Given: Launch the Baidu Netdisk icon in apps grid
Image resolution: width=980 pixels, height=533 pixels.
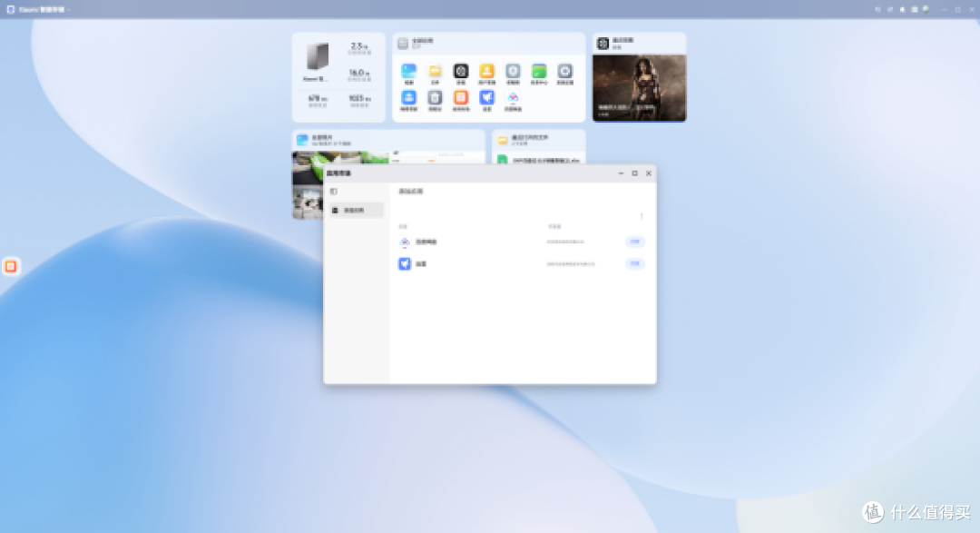Looking at the screenshot, I should [x=513, y=97].
